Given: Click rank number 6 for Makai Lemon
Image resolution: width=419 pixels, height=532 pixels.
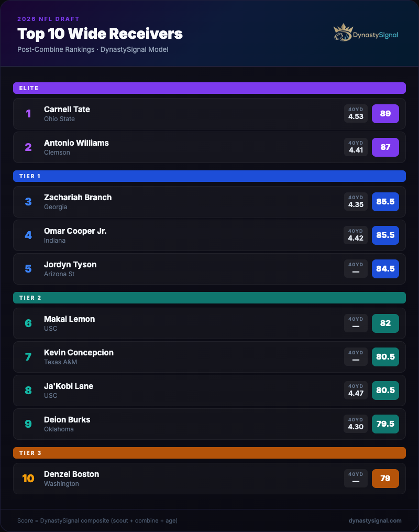Looking at the screenshot, I should click(x=28, y=323).
